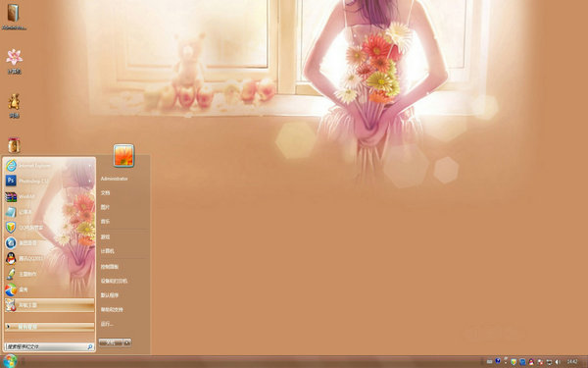Select the jar desktop icon
The height and width of the screenshot is (368, 588).
14,145
